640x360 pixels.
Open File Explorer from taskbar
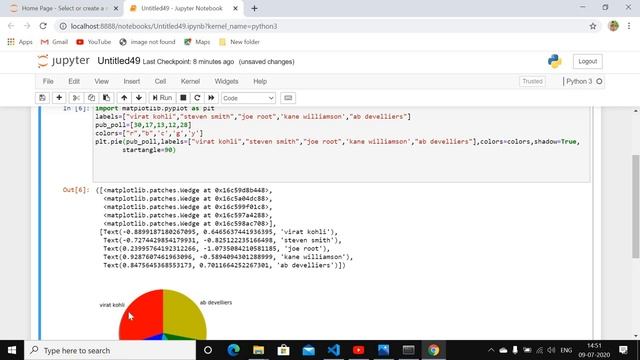point(258,350)
